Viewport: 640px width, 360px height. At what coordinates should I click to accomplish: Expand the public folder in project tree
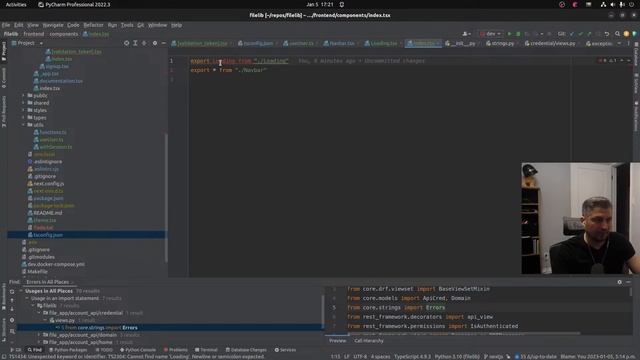tap(23, 96)
